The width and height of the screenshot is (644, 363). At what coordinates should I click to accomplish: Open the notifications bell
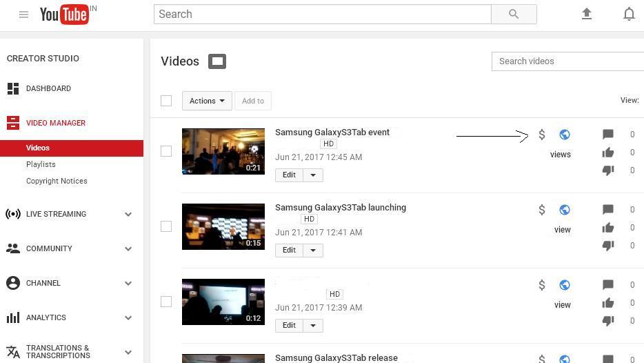click(x=629, y=14)
